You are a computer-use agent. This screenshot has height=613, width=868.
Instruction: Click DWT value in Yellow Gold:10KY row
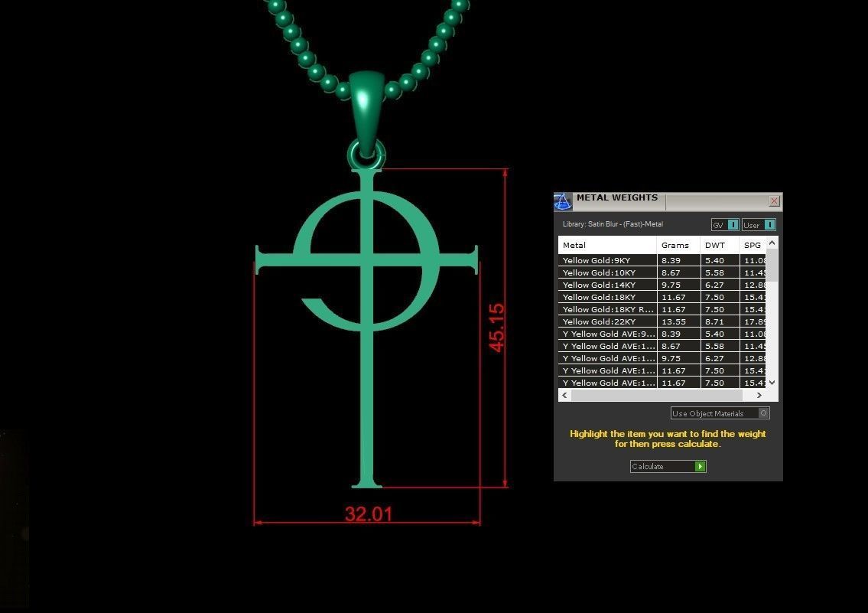pos(720,272)
